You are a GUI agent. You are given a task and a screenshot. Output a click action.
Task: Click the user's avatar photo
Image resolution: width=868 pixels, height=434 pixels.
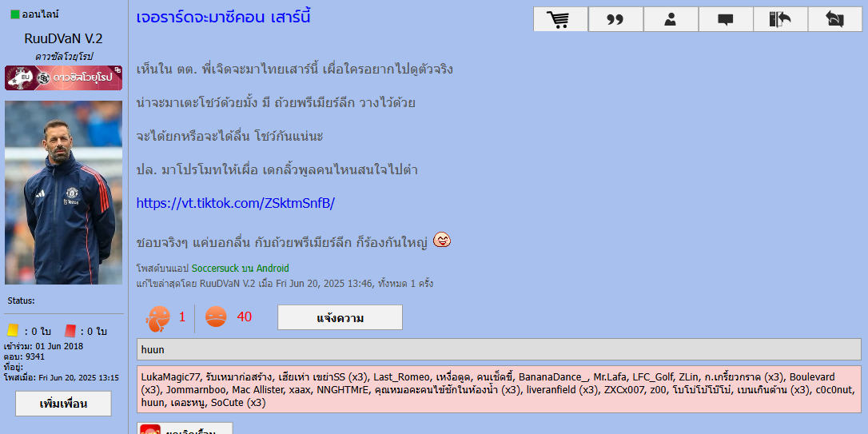click(x=63, y=192)
